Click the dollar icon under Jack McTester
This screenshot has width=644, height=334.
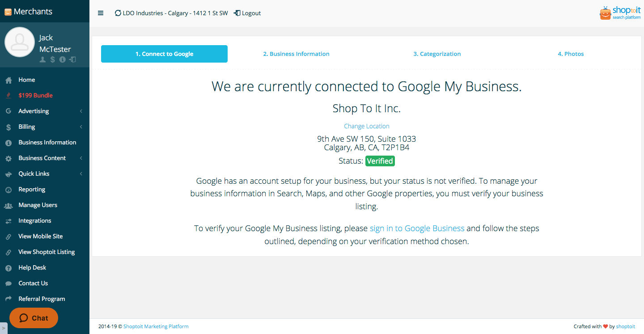coord(52,59)
